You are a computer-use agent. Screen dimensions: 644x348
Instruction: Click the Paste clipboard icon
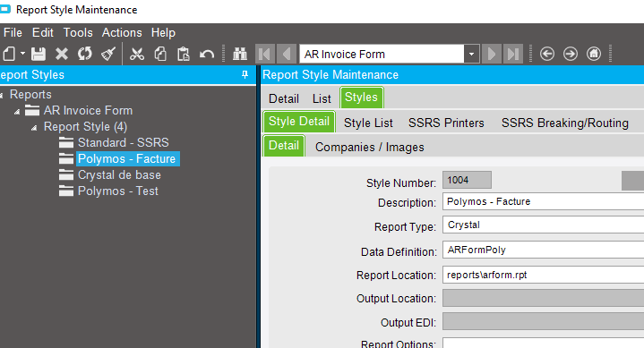click(x=184, y=54)
